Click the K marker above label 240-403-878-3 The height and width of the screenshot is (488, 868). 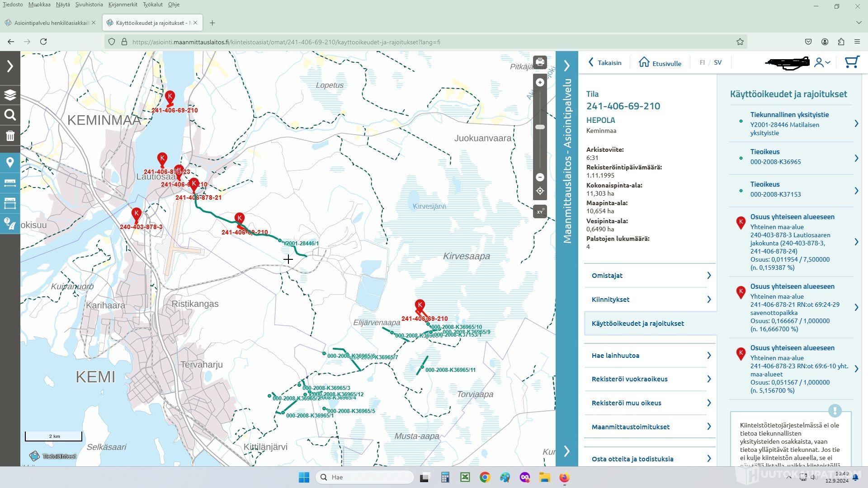[x=137, y=214]
